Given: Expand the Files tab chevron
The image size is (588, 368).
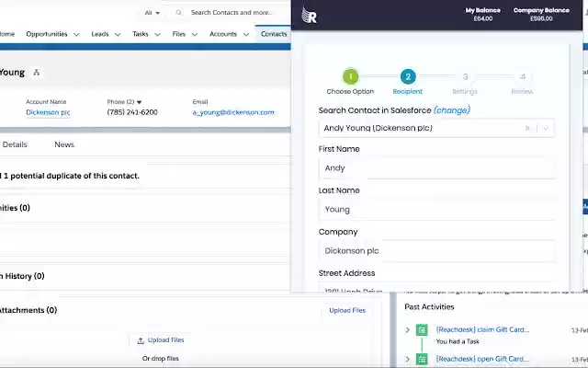Looking at the screenshot, I should (195, 35).
